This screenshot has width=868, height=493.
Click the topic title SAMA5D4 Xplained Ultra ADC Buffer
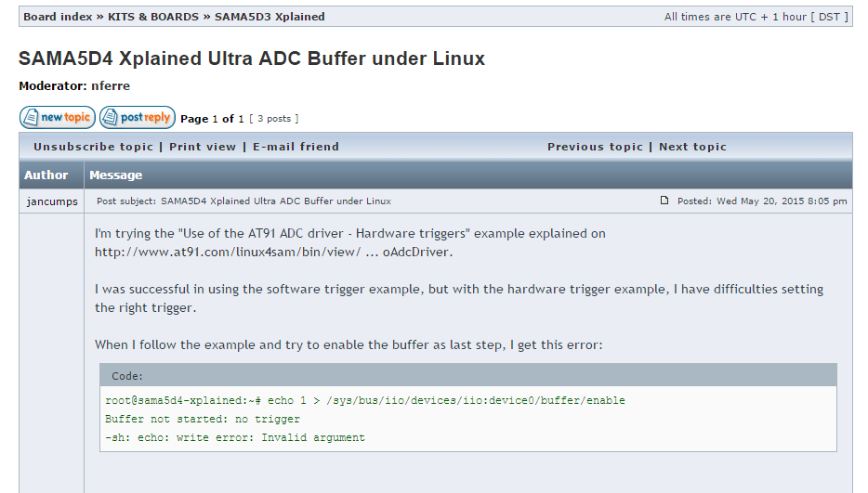(x=252, y=58)
